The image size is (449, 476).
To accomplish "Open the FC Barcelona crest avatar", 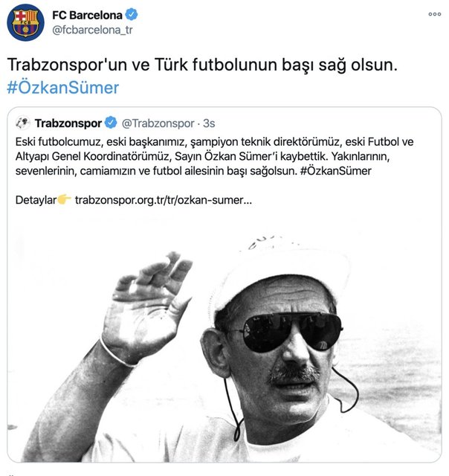I will click(25, 22).
